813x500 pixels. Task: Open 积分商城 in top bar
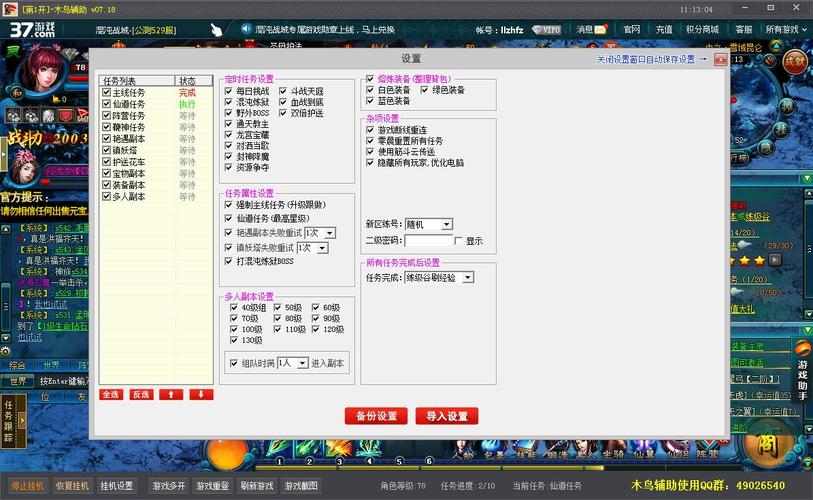click(703, 30)
